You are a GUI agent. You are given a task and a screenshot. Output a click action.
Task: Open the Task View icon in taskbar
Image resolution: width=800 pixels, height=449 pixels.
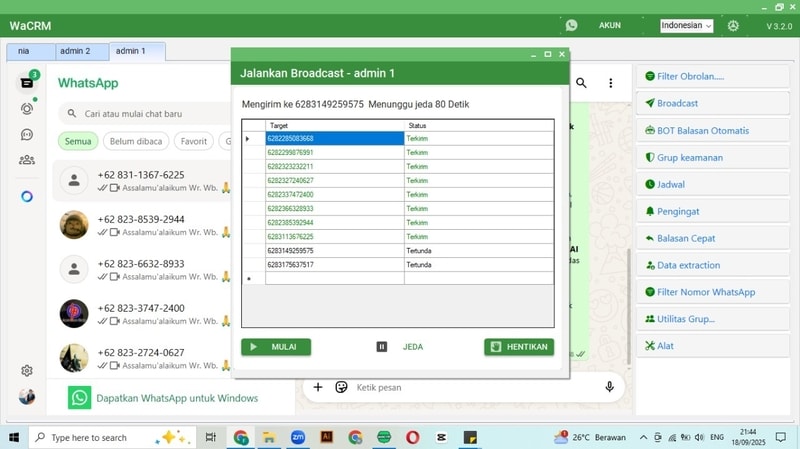tap(210, 437)
